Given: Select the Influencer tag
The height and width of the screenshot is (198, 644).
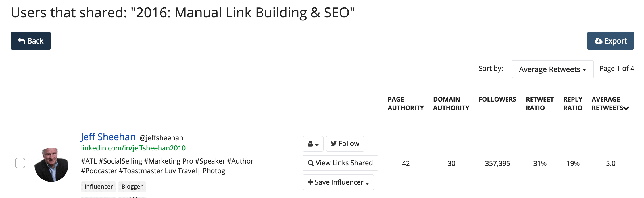Looking at the screenshot, I should tap(99, 187).
